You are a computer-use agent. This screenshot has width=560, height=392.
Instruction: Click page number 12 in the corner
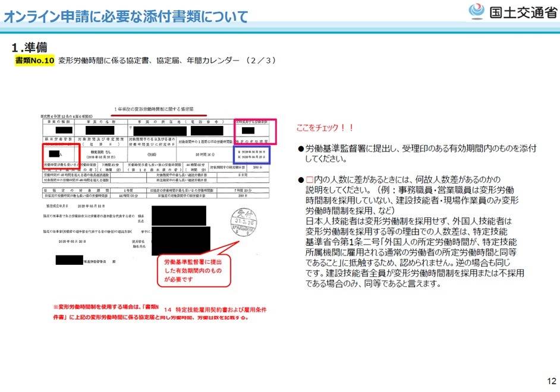point(550,381)
